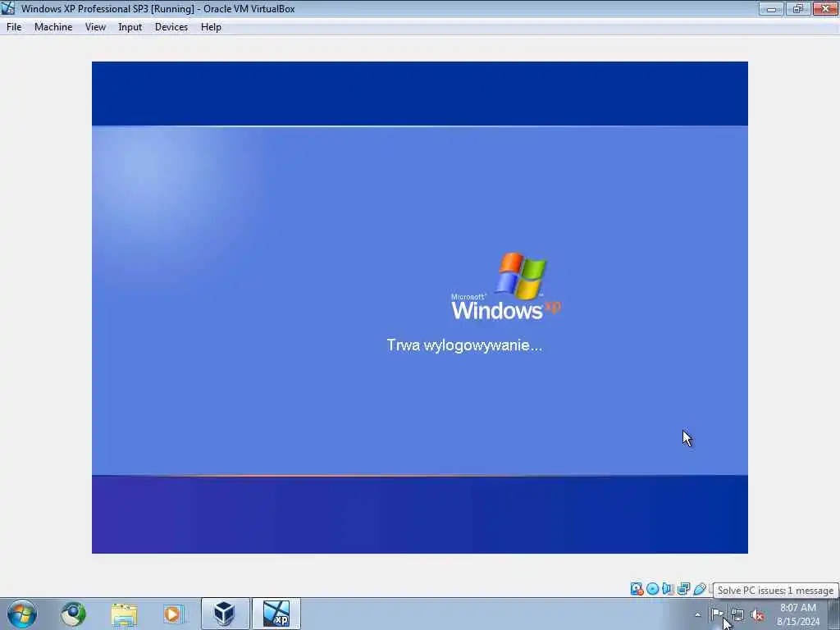Open the Input menu

point(130,27)
